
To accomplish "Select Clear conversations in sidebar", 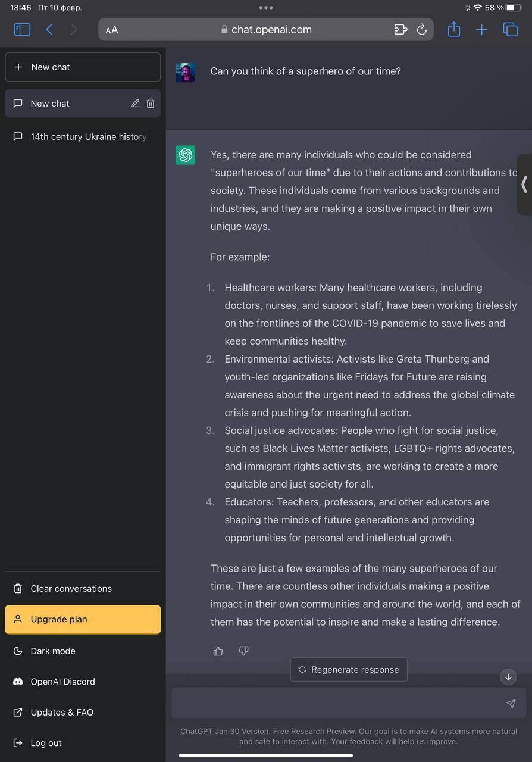I will [83, 589].
